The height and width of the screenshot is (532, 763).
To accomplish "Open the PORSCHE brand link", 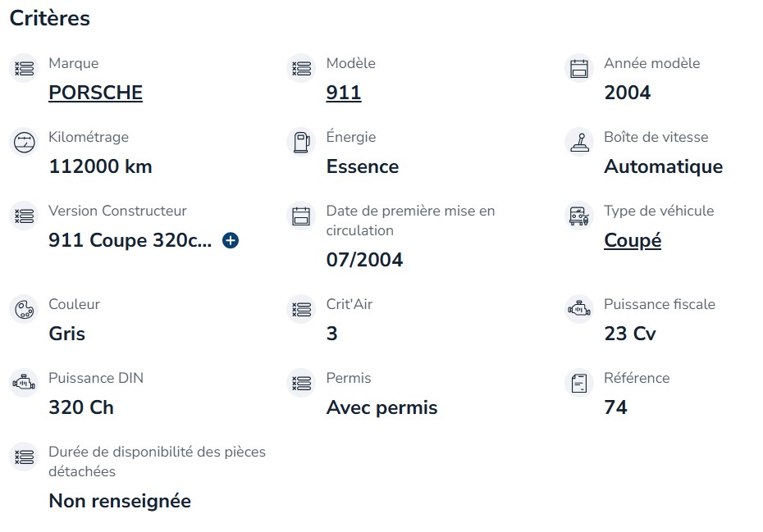I will (x=95, y=93).
